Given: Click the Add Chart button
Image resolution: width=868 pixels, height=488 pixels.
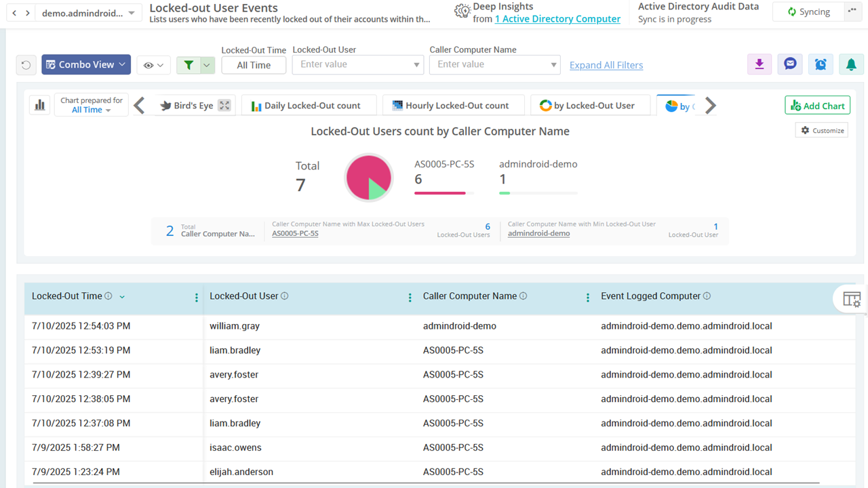Looking at the screenshot, I should 817,105.
